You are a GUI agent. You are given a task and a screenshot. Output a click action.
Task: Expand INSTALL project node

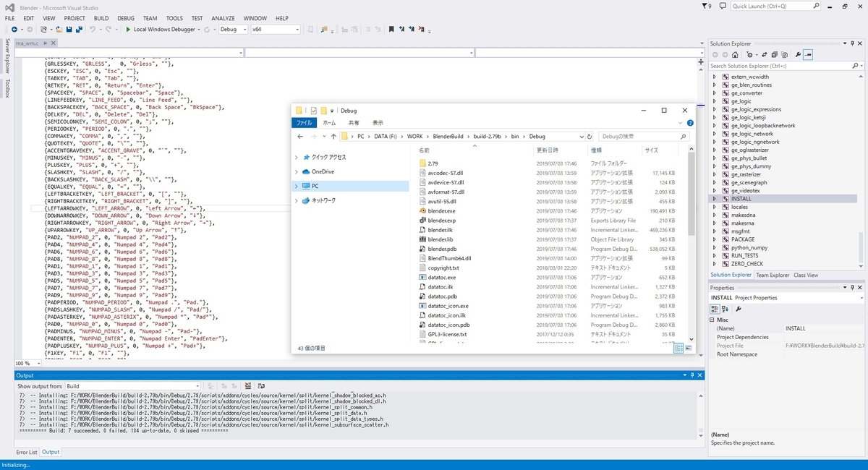715,198
